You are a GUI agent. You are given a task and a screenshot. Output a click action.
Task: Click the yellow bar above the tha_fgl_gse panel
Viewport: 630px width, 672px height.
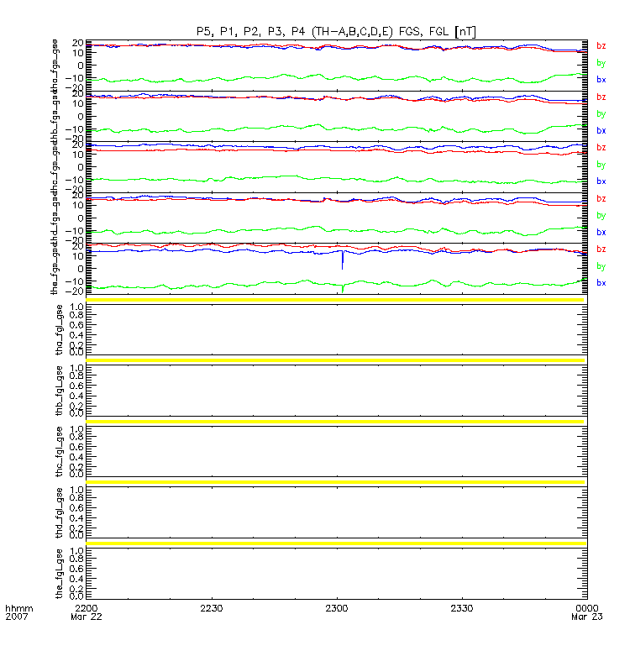[335, 300]
